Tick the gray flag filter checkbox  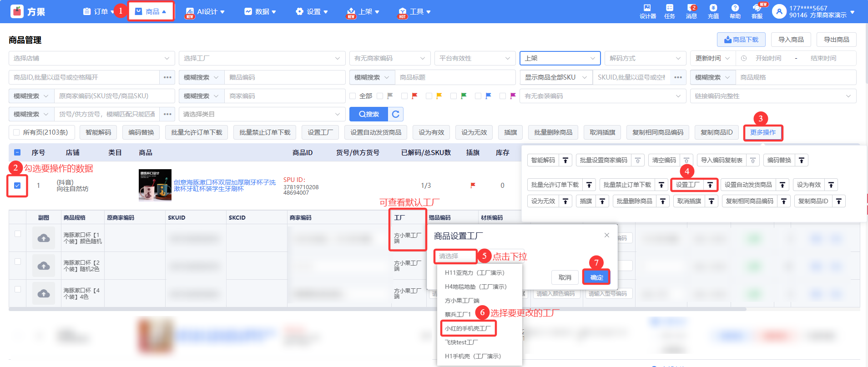380,96
